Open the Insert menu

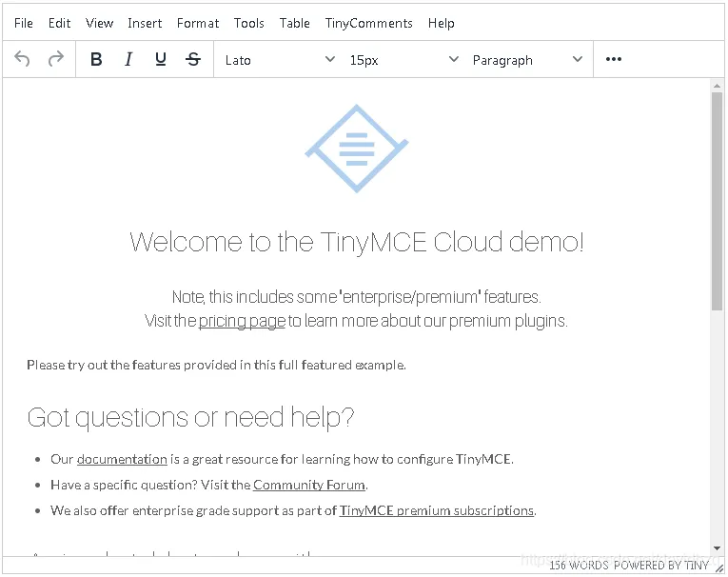[x=145, y=23]
